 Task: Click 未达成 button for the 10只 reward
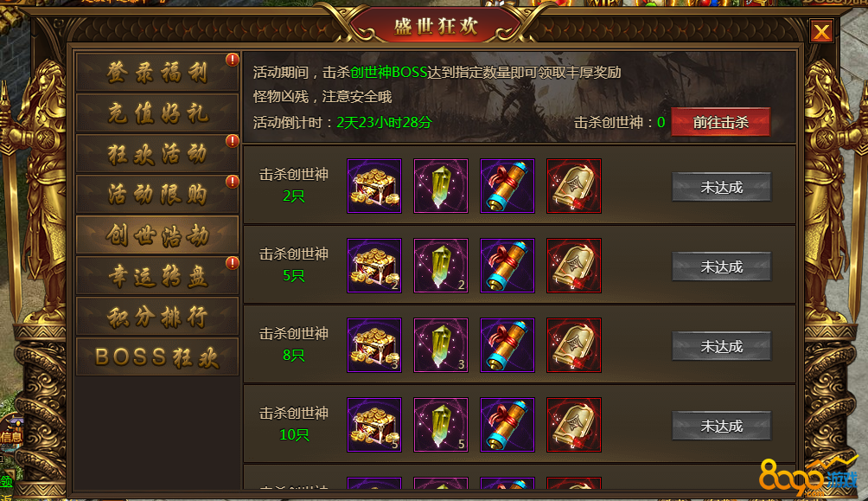pyautogui.click(x=721, y=427)
